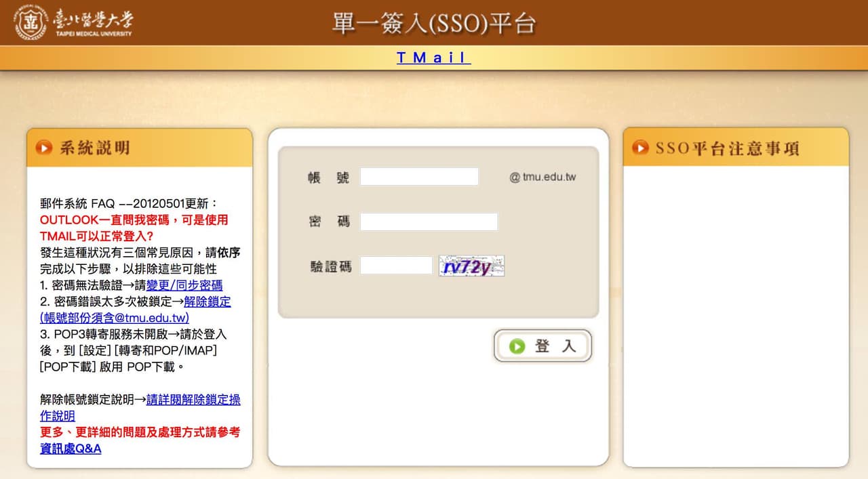The image size is (868, 479).
Task: Click the 驗證碼 label
Action: (331, 266)
